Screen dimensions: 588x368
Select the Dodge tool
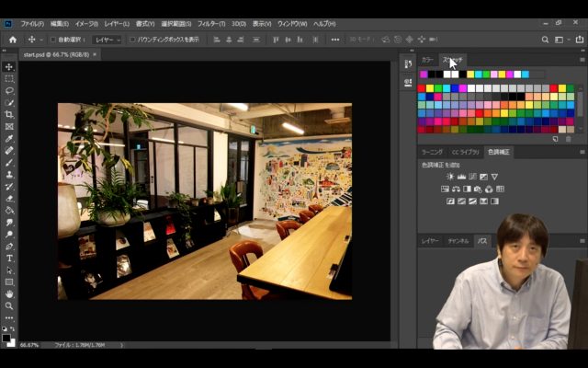[9, 235]
